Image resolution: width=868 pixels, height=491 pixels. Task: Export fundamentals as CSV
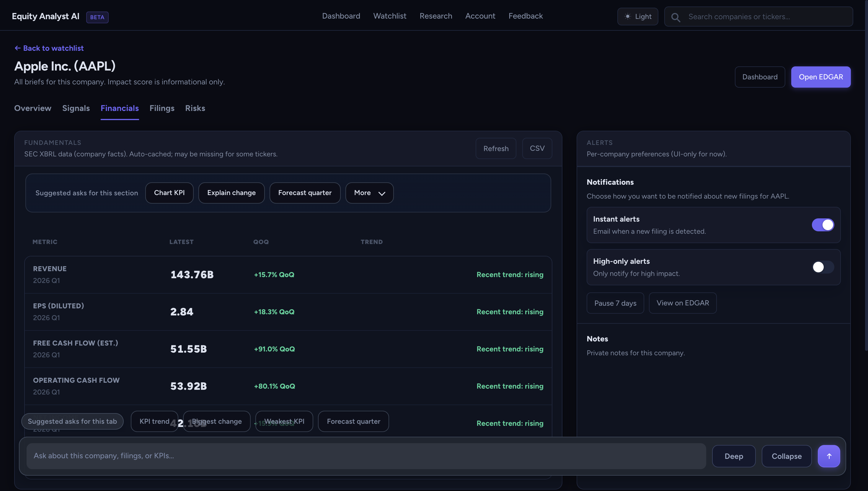tap(537, 148)
